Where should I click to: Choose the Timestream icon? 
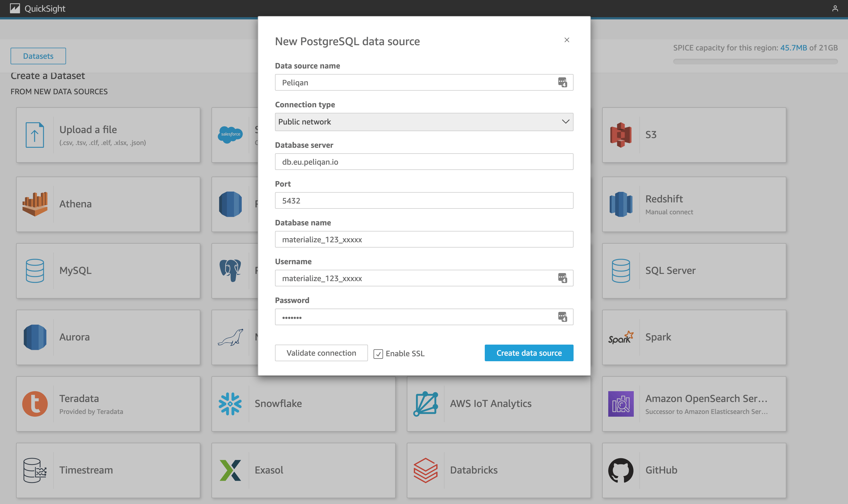pyautogui.click(x=35, y=470)
